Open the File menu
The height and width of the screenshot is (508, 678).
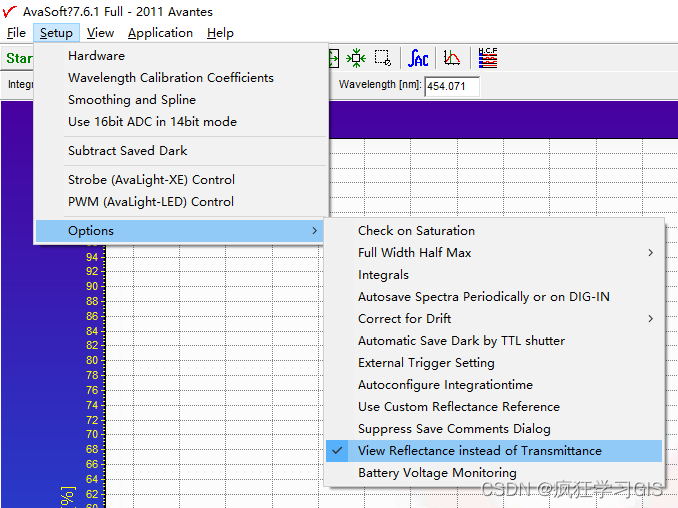pyautogui.click(x=16, y=33)
